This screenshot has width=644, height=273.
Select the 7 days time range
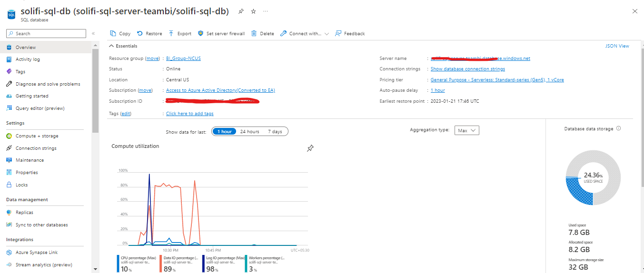(275, 131)
